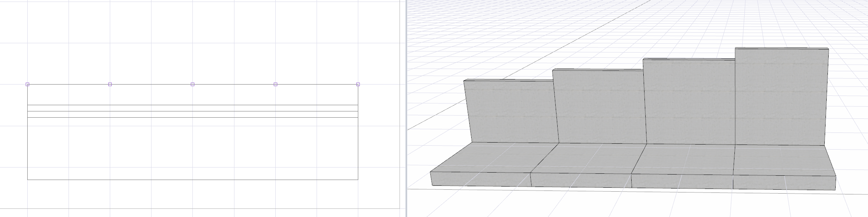Select the shortest wall panel in 3D view
This screenshot has width=868, height=217.
point(511,112)
